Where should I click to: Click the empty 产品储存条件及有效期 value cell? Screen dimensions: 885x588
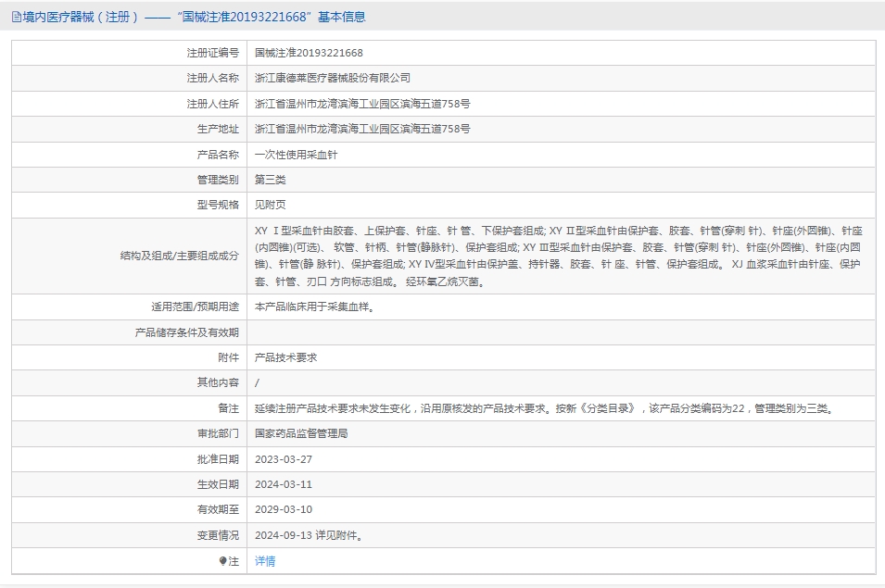pos(561,332)
